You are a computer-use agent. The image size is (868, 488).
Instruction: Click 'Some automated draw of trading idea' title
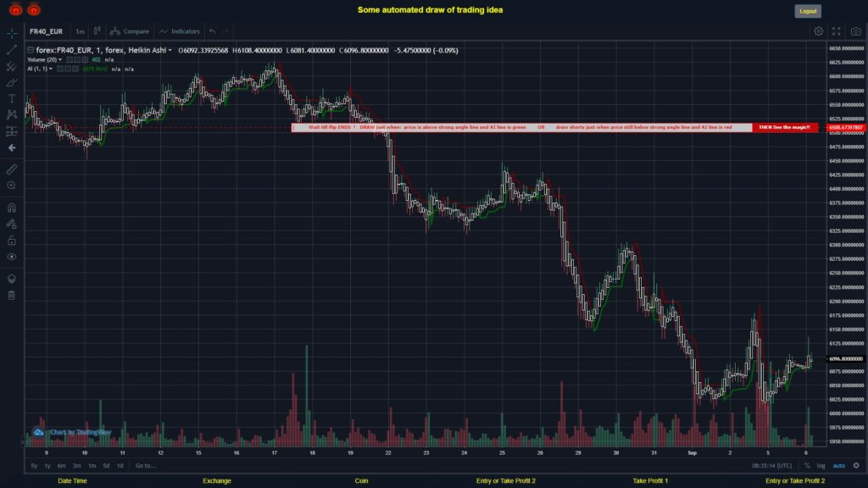coord(430,10)
